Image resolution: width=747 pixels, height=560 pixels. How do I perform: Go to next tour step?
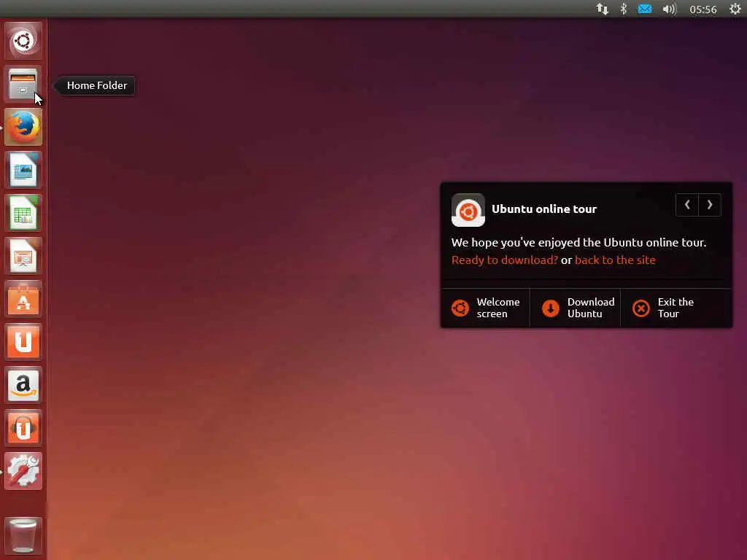710,205
